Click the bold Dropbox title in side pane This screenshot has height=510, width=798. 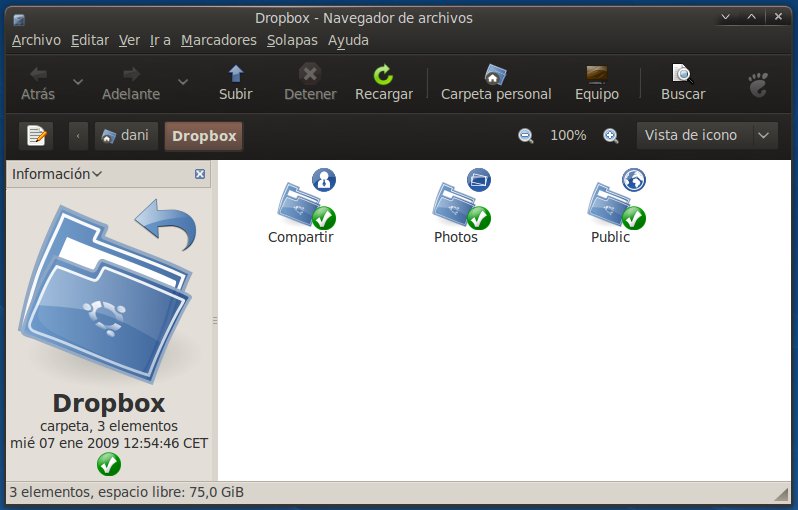(109, 403)
